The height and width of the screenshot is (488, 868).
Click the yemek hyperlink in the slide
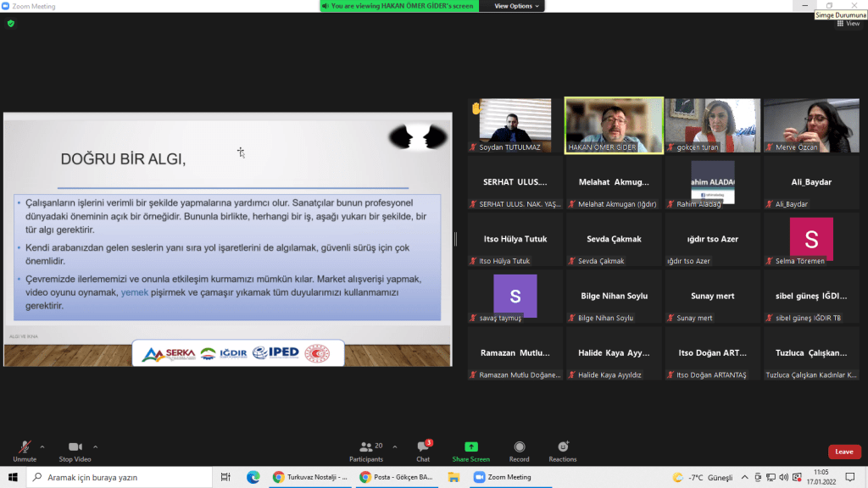point(135,292)
